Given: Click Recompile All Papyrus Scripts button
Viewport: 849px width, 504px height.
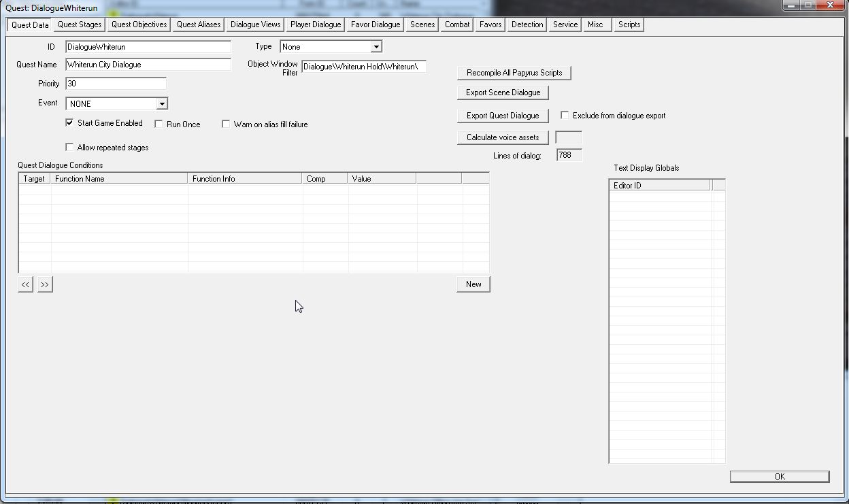Looking at the screenshot, I should pos(514,73).
